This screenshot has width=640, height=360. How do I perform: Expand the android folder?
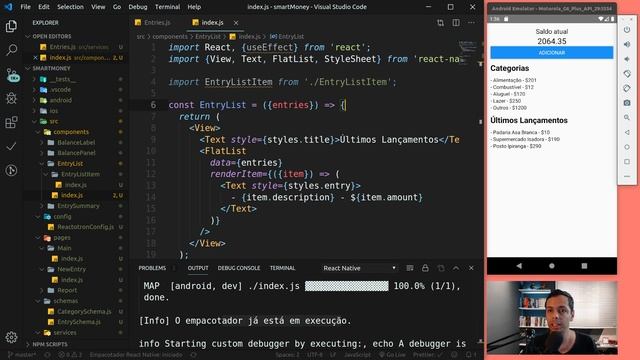tap(60, 100)
